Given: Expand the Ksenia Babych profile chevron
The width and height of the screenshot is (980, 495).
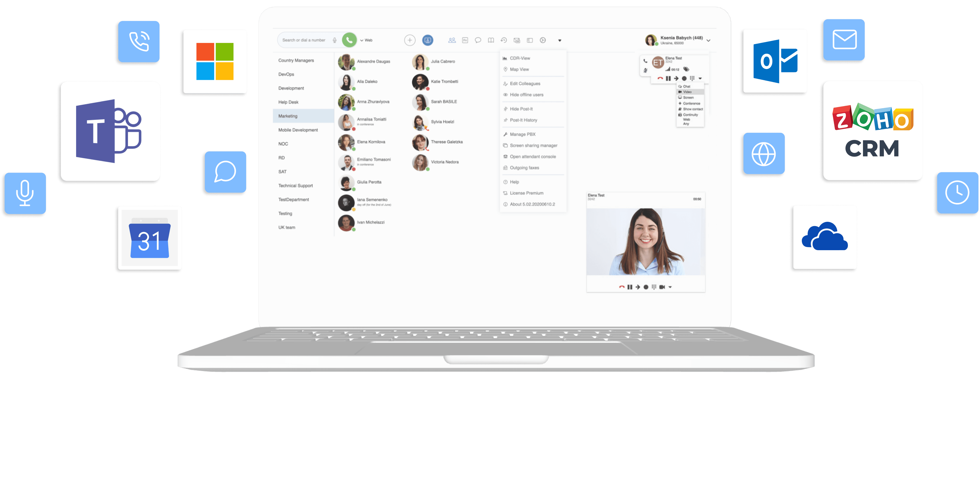Looking at the screenshot, I should [x=708, y=40].
